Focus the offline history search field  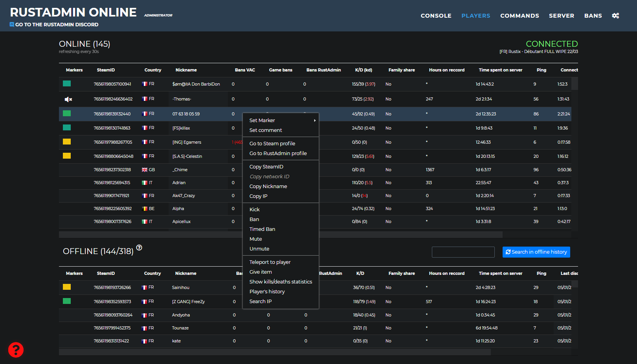point(463,252)
